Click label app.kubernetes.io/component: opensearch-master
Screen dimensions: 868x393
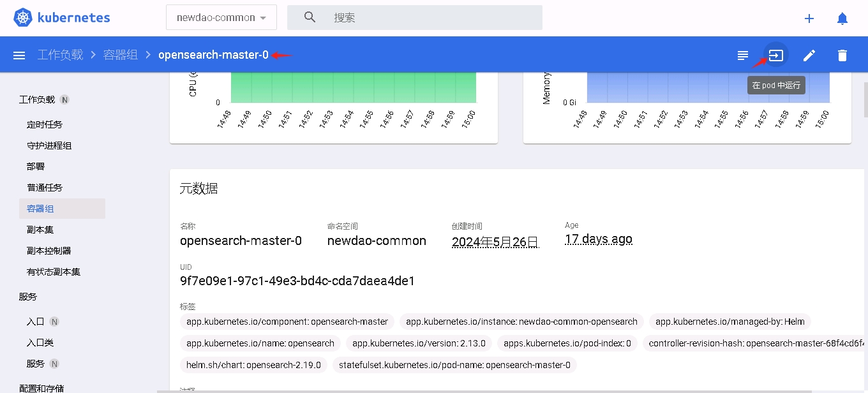(x=287, y=322)
